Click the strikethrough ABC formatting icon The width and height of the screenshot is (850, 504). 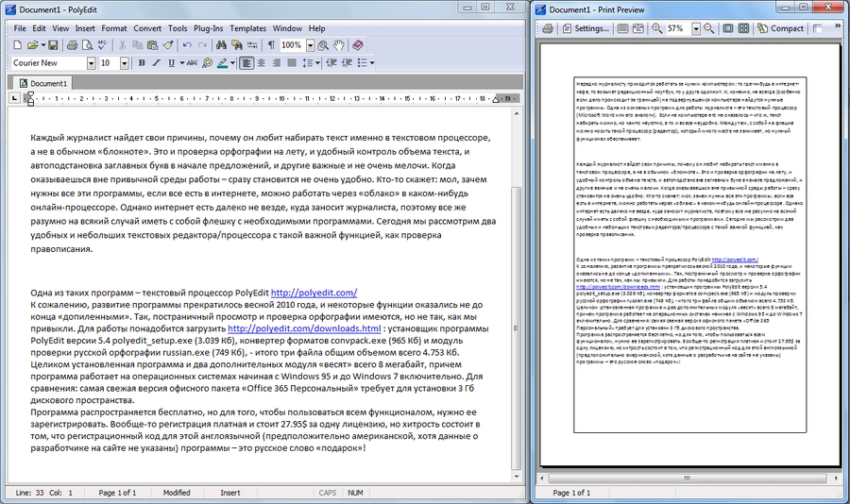point(193,63)
